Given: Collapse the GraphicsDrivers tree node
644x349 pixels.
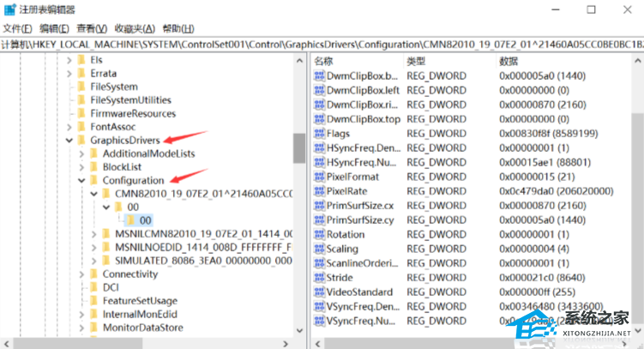Looking at the screenshot, I should click(x=69, y=141).
